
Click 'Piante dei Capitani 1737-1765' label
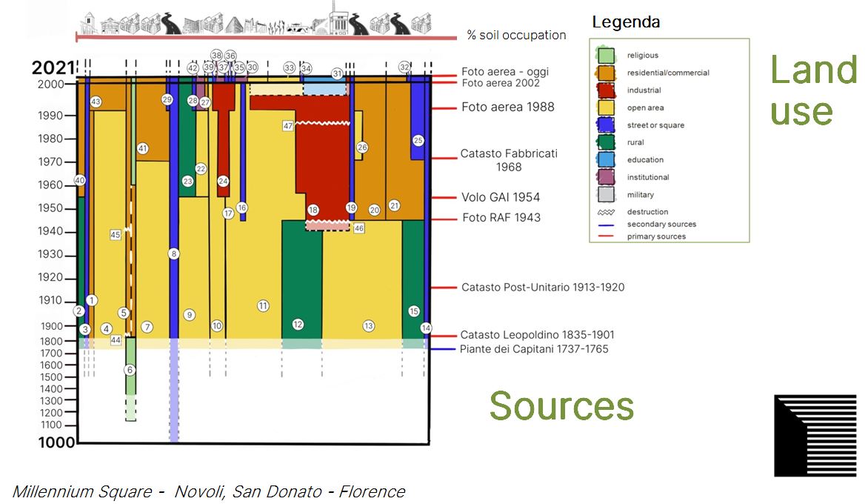(534, 349)
